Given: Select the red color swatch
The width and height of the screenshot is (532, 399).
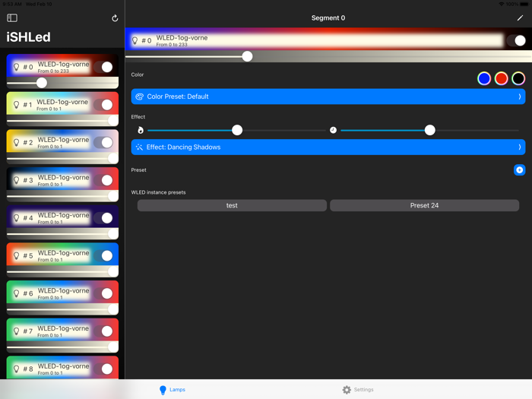Looking at the screenshot, I should point(501,78).
